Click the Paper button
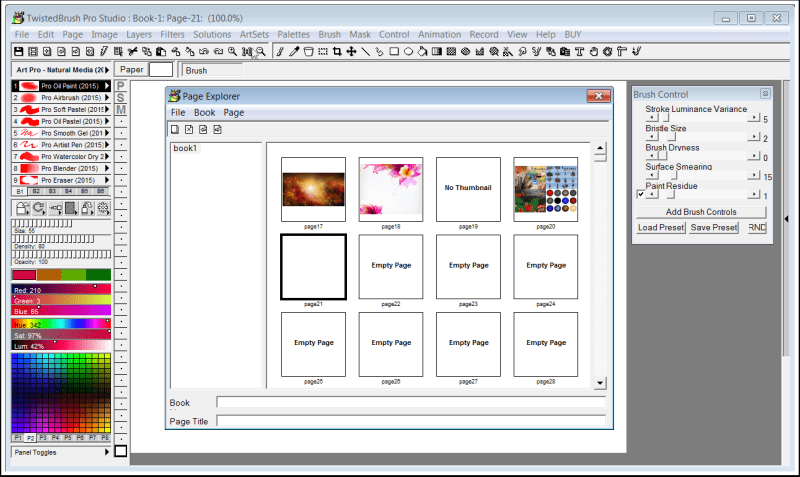This screenshot has height=477, width=800. (x=132, y=69)
